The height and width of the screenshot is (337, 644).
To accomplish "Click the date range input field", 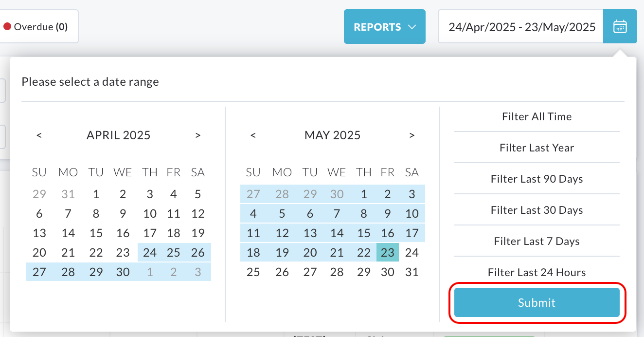I will (521, 27).
